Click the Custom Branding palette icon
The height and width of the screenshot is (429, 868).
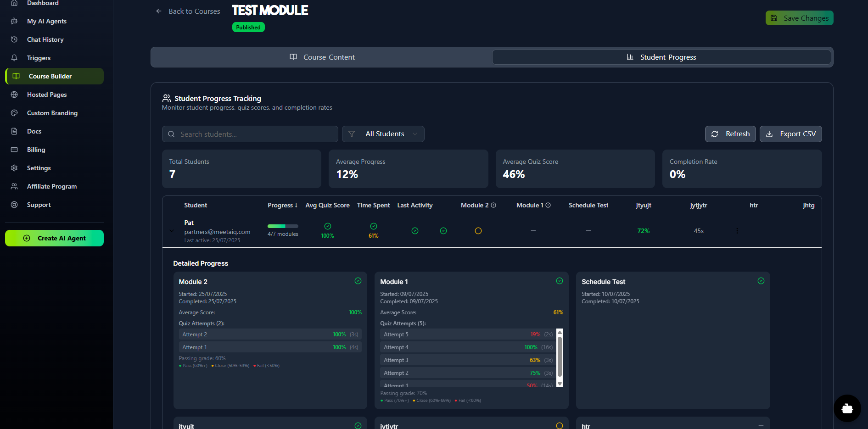(14, 113)
